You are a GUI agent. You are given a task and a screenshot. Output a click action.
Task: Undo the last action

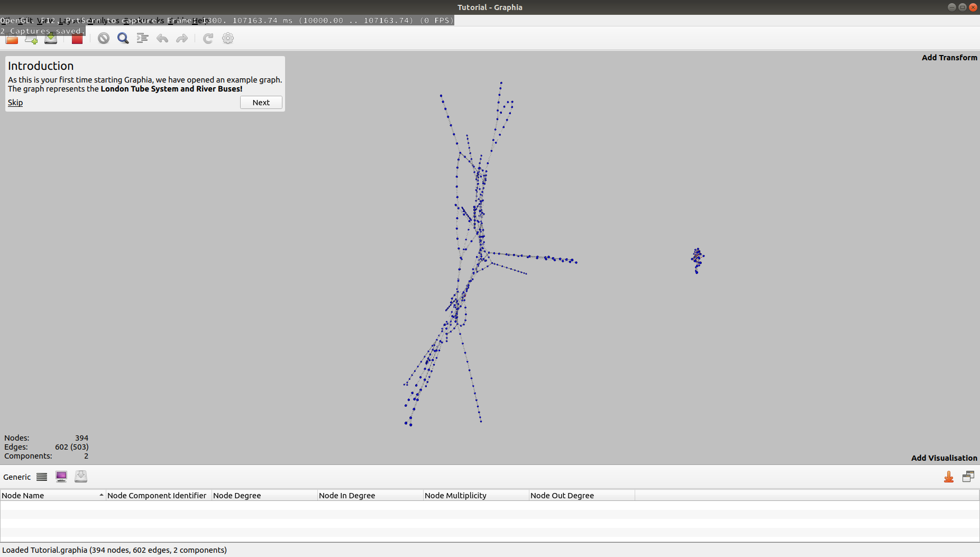[162, 38]
